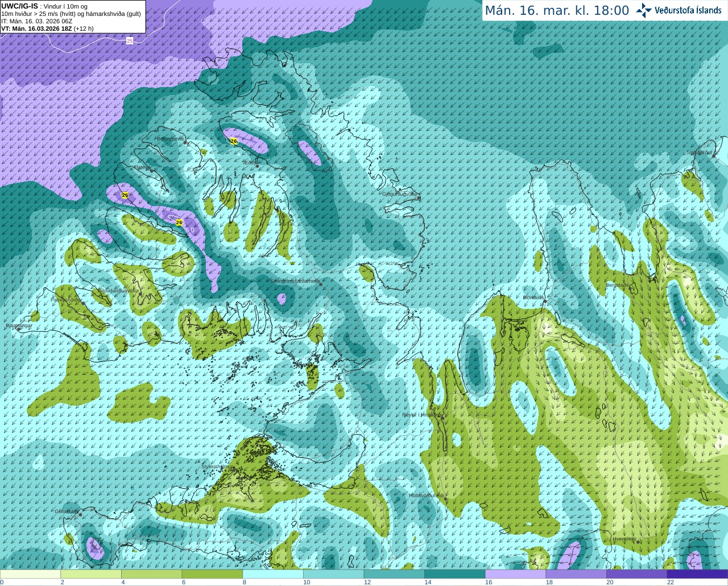Select the Hveravellir station dot
This screenshot has width=728, height=586.
(x=639, y=542)
